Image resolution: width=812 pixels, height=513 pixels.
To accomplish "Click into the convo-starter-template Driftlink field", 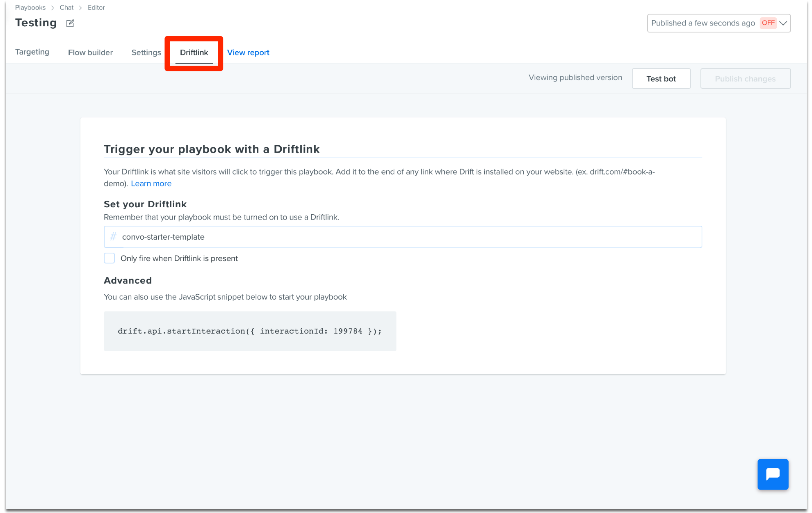I will (403, 237).
